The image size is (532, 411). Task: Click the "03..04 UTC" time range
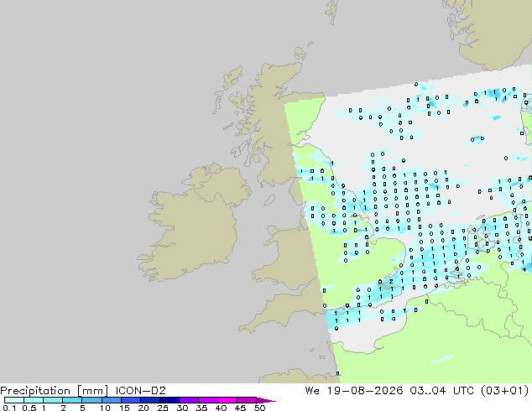point(441,391)
